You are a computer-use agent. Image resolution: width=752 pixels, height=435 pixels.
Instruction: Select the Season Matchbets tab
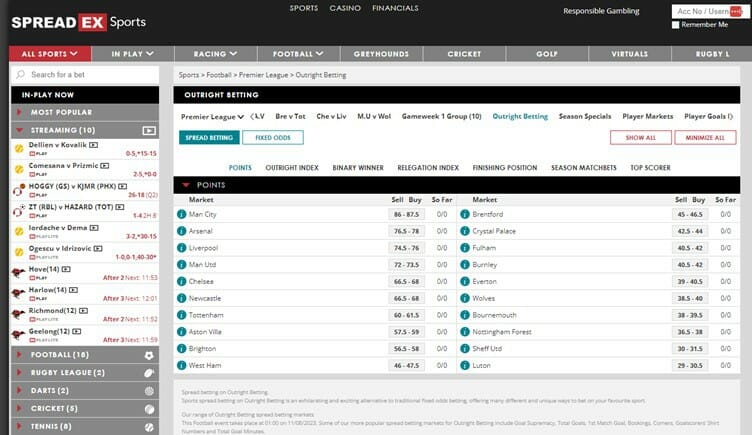[x=584, y=168]
